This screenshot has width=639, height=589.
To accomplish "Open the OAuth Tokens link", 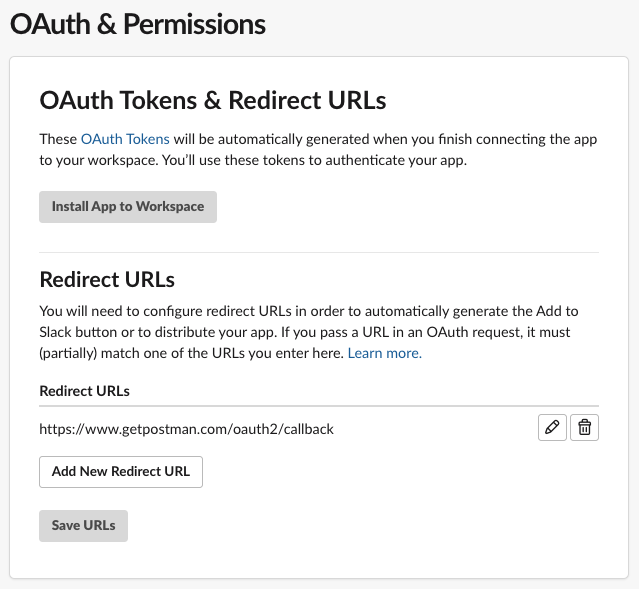I will [125, 139].
